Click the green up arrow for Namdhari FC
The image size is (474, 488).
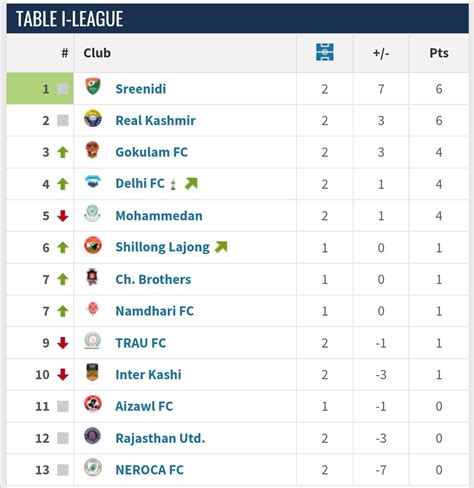pos(63,311)
